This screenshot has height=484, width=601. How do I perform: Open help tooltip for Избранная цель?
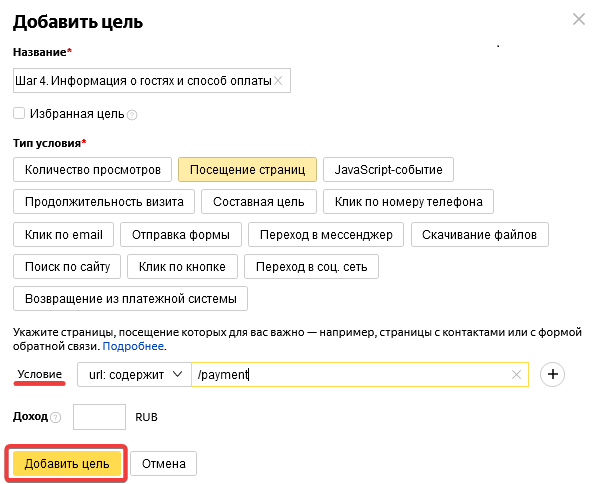[132, 115]
